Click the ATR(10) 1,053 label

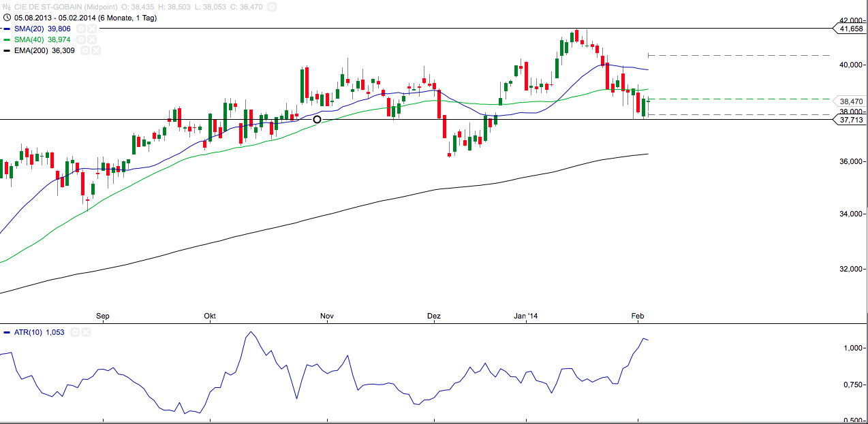pyautogui.click(x=40, y=332)
